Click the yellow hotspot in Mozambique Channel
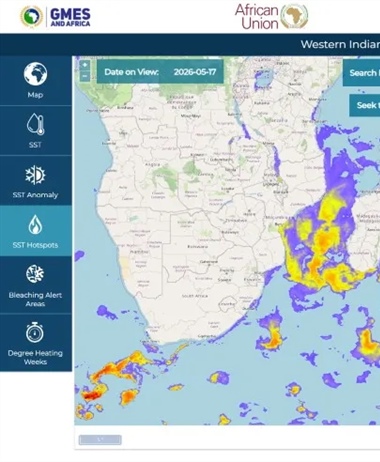The image size is (380, 462). pyautogui.click(x=323, y=240)
